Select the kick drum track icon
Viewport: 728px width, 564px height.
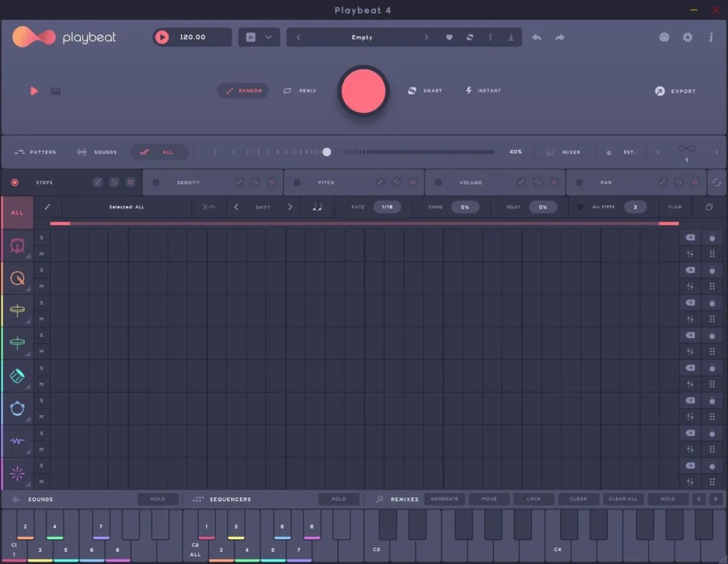(x=17, y=245)
